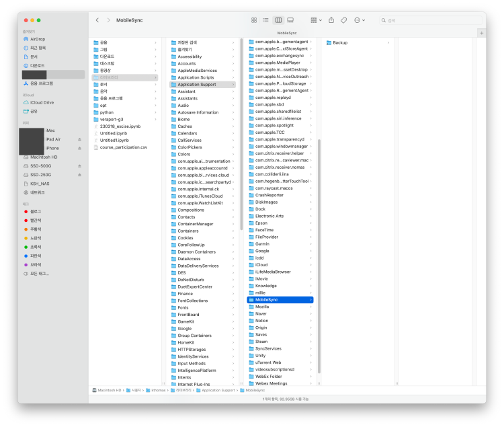Eject the iPad Air device

[x=79, y=140]
